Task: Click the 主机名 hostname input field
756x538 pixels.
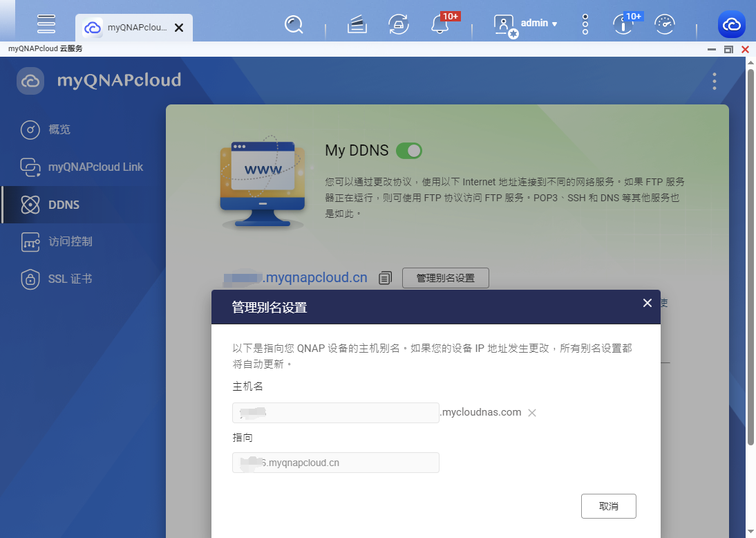Action: point(336,413)
